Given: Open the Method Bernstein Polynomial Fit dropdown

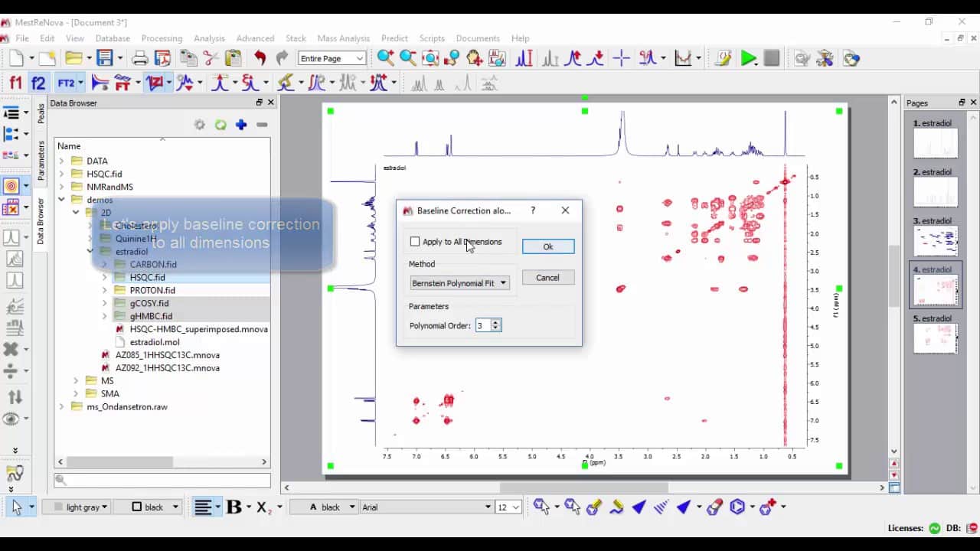Looking at the screenshot, I should 459,283.
